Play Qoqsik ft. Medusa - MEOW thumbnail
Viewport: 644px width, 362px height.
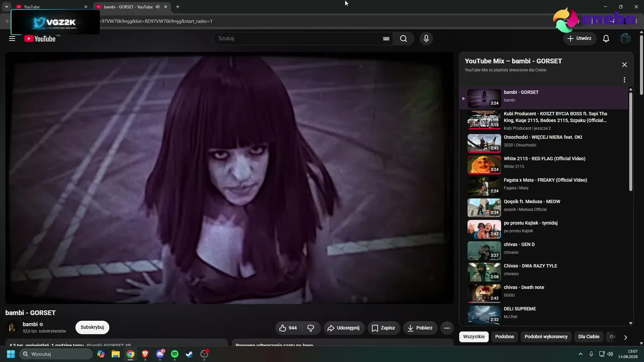pos(484,207)
